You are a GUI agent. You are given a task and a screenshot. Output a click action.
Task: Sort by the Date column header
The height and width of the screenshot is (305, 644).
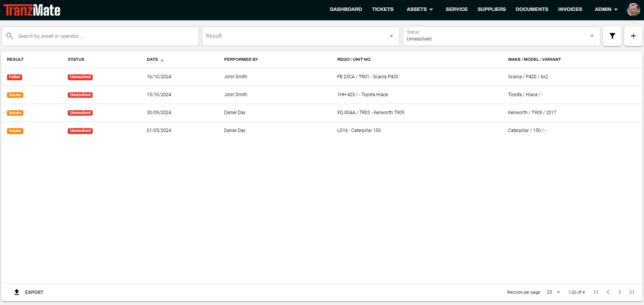coord(152,60)
